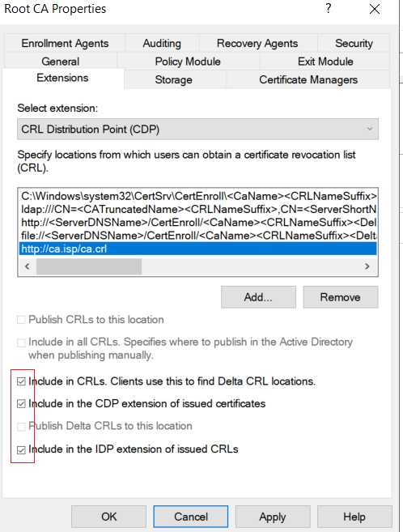Click the question mark help icon

tap(328, 8)
